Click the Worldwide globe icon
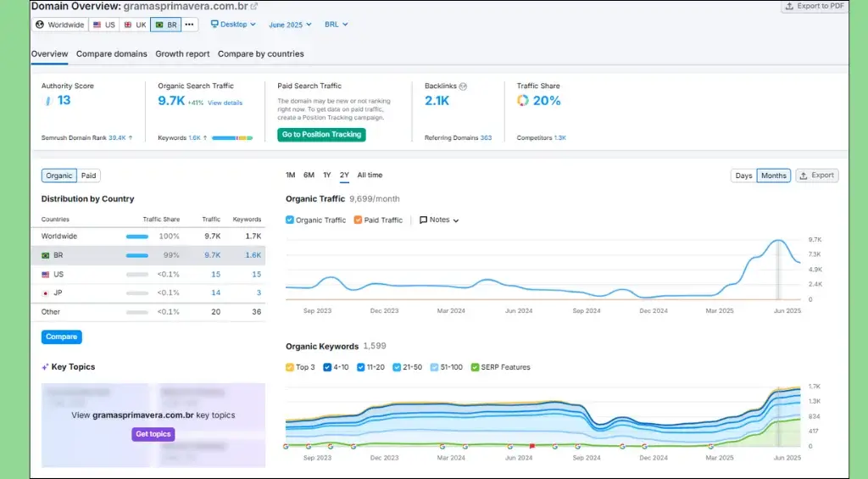Screen dimensions: 868x479 [x=40, y=25]
